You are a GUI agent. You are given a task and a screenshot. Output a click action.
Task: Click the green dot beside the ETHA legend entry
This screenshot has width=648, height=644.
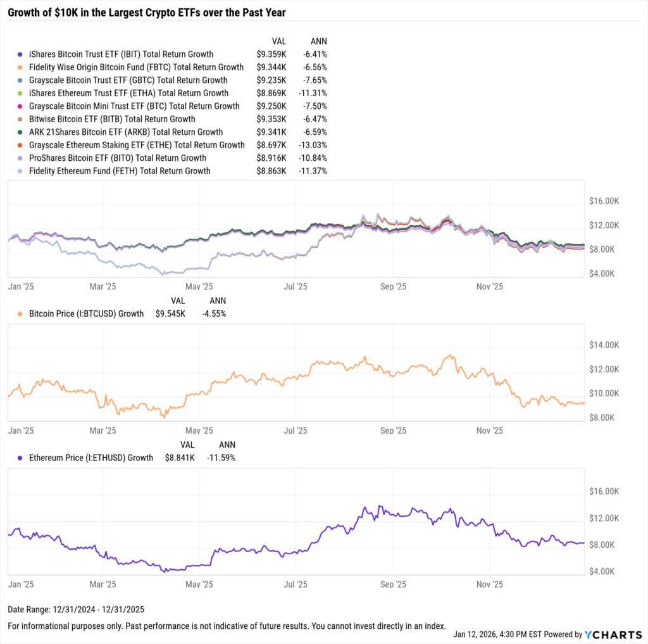point(21,93)
